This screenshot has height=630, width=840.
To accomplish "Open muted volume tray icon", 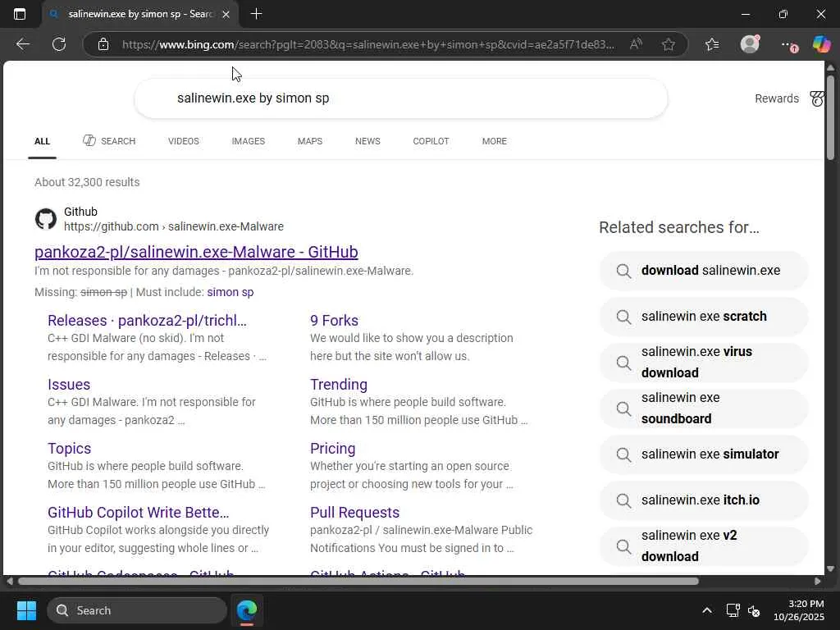I will [x=754, y=610].
